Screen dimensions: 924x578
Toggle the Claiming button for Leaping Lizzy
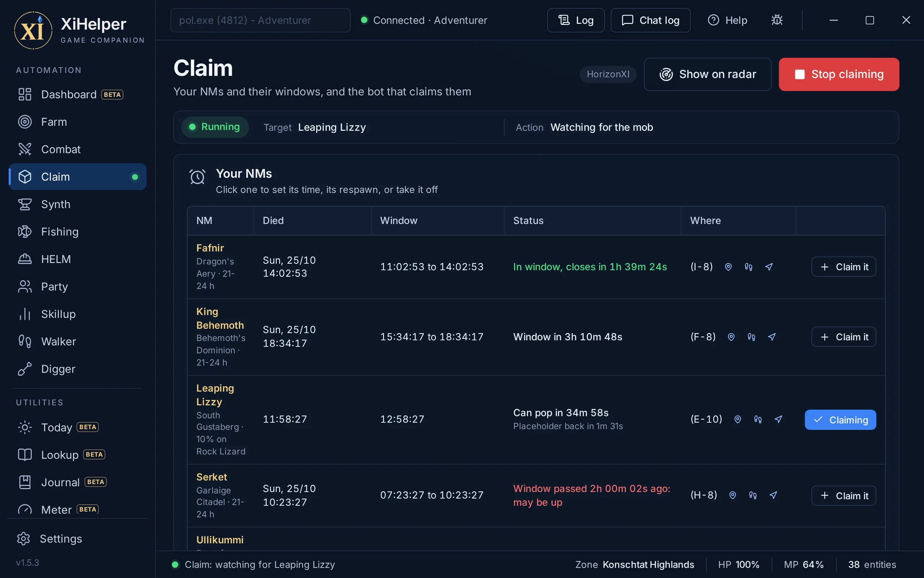[840, 420]
